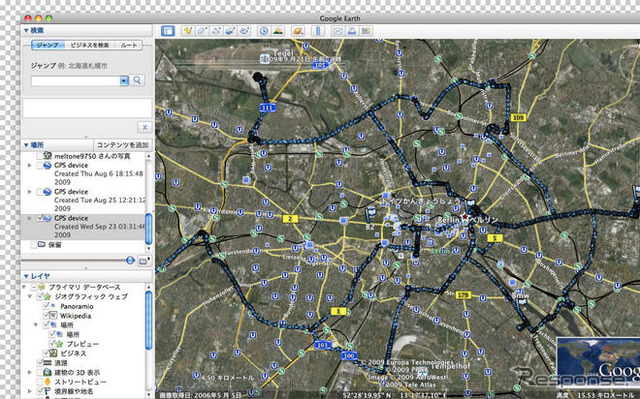Click the コンテンツを追加 button
This screenshot has width=640, height=399.
click(x=122, y=145)
